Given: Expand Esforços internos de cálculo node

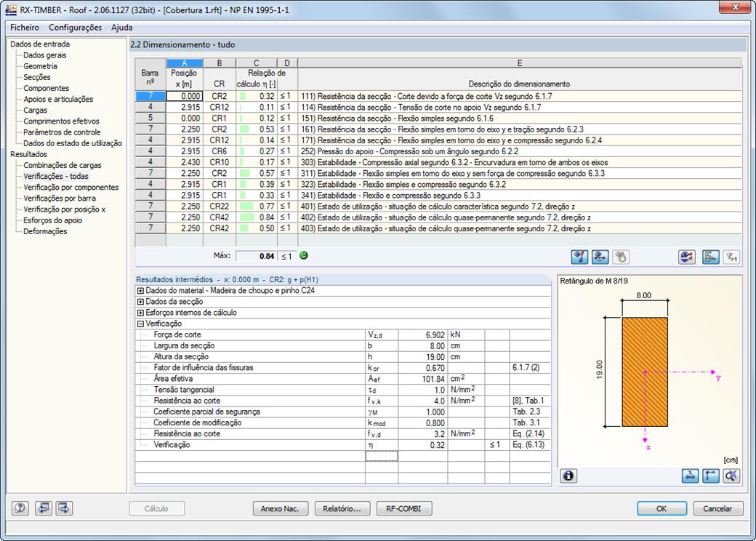Looking at the screenshot, I should coord(140,313).
